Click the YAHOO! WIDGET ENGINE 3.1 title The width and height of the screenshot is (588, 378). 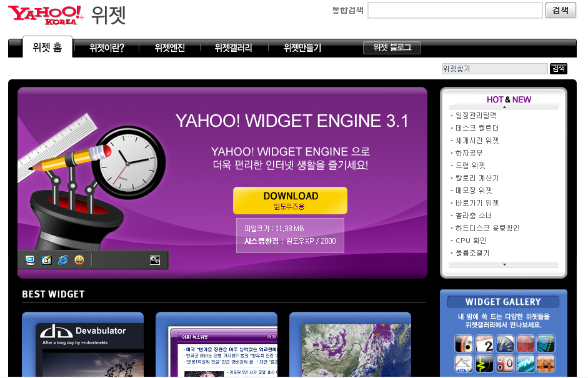[x=292, y=121]
